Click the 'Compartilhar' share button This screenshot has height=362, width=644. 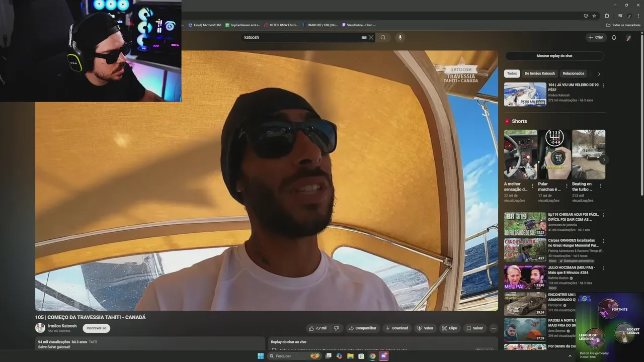[362, 328]
